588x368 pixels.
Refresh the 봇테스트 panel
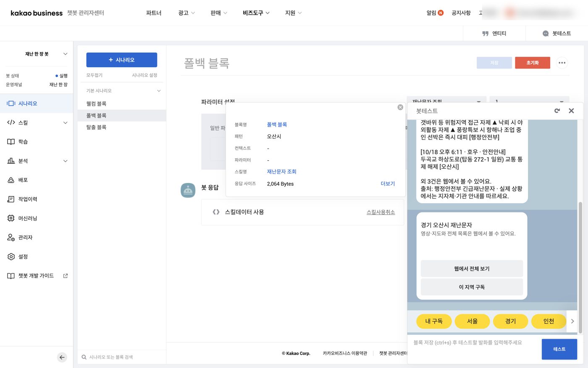point(557,111)
